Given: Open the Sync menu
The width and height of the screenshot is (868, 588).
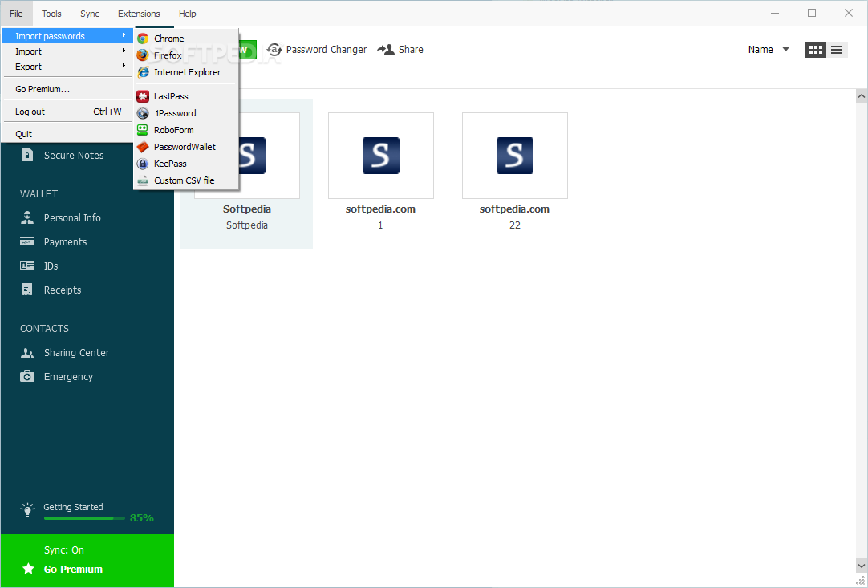Looking at the screenshot, I should pos(90,14).
